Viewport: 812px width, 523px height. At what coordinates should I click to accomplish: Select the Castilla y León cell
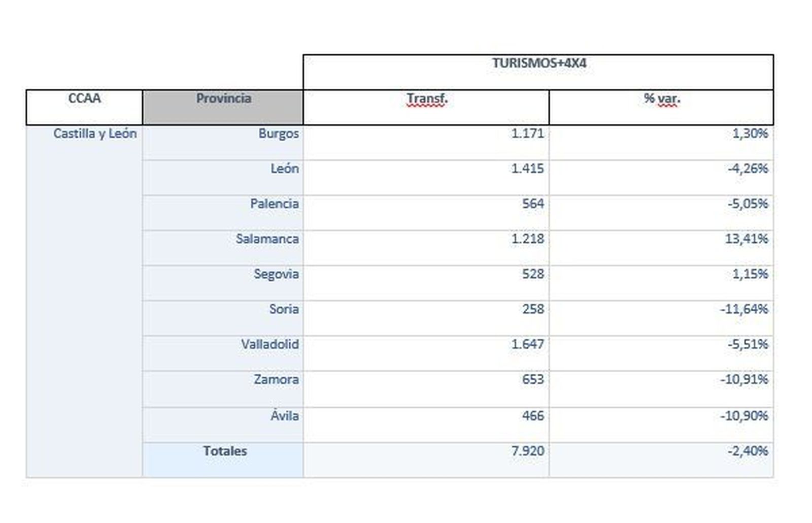click(95, 134)
